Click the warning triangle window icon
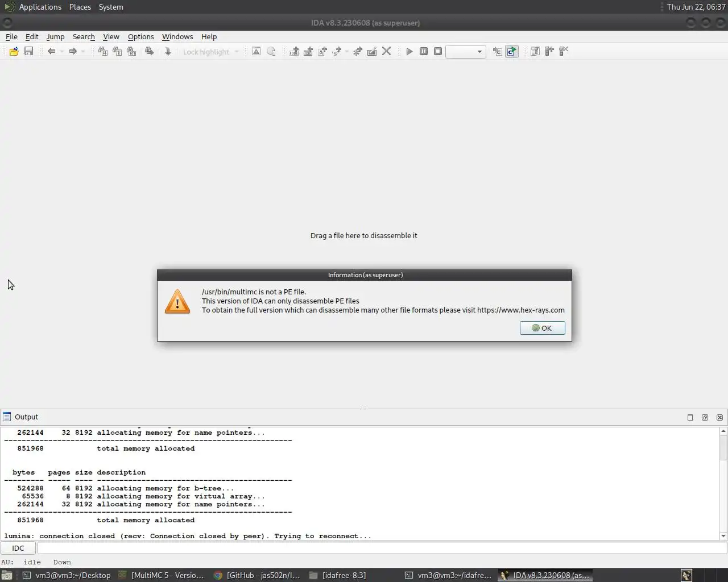 click(257, 51)
